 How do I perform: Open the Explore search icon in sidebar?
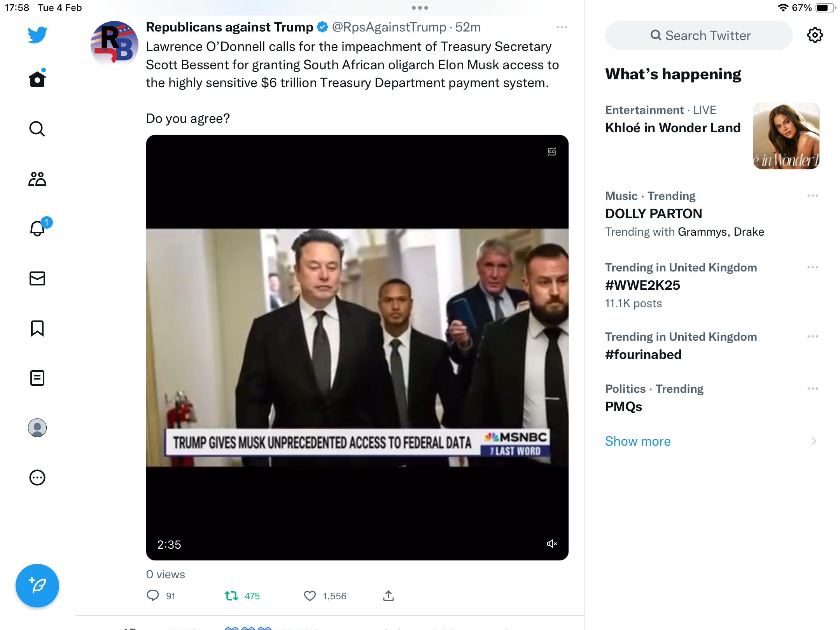click(x=37, y=129)
